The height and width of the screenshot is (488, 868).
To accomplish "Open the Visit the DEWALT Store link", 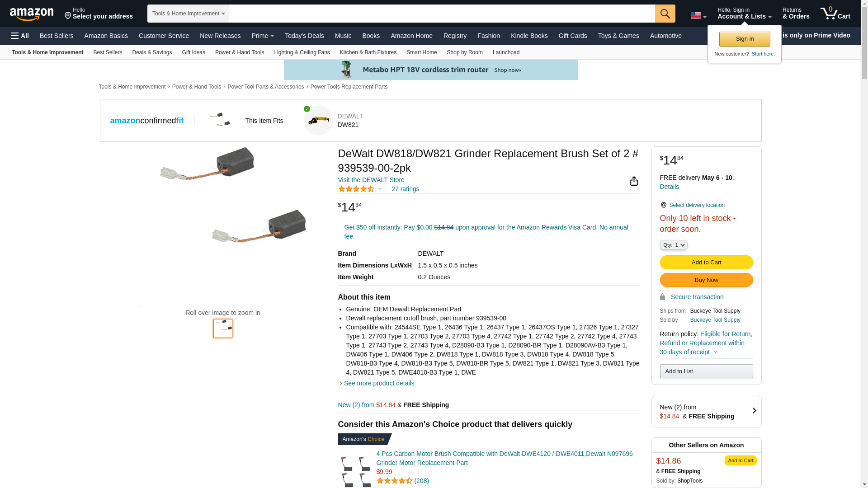I will click(x=371, y=180).
